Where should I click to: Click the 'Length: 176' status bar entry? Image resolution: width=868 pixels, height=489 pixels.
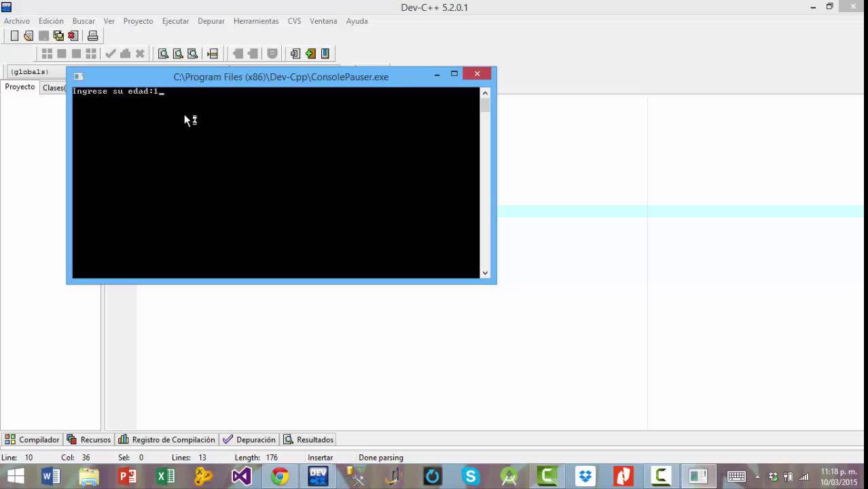256,458
